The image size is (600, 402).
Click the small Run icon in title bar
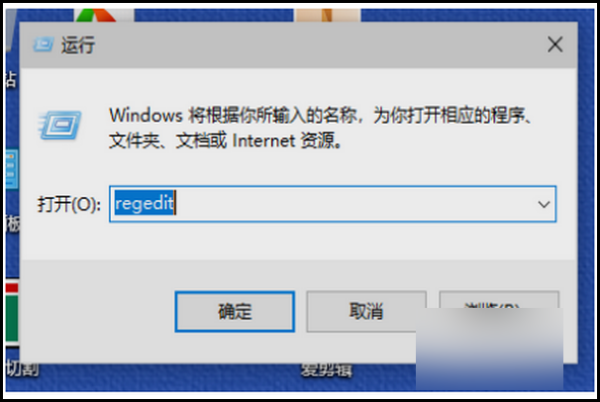tap(43, 44)
